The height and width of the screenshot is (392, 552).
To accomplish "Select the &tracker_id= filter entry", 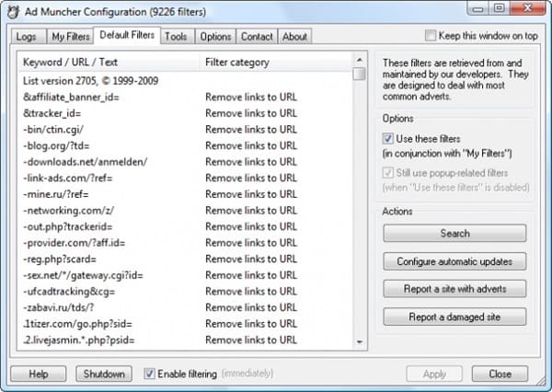I will coord(185,113).
